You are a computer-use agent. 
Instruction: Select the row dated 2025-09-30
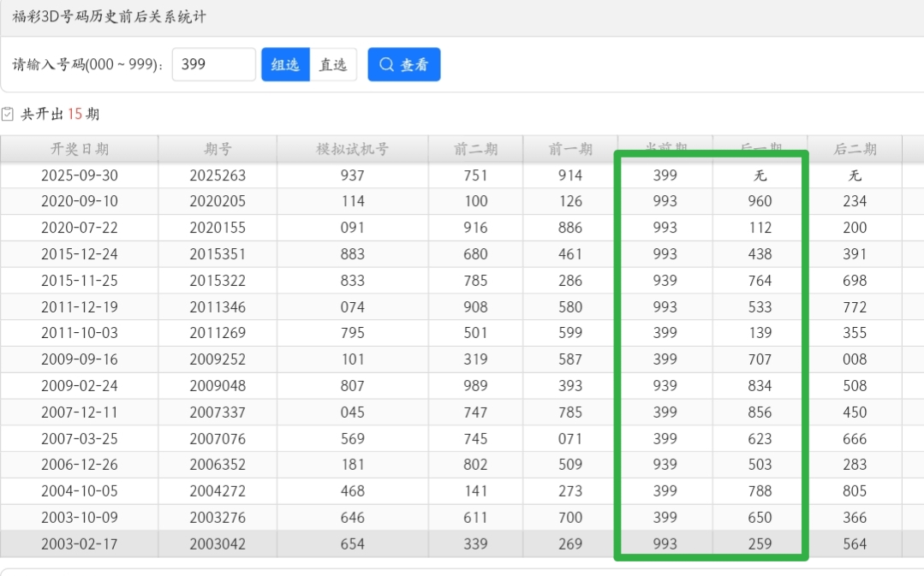(x=79, y=173)
